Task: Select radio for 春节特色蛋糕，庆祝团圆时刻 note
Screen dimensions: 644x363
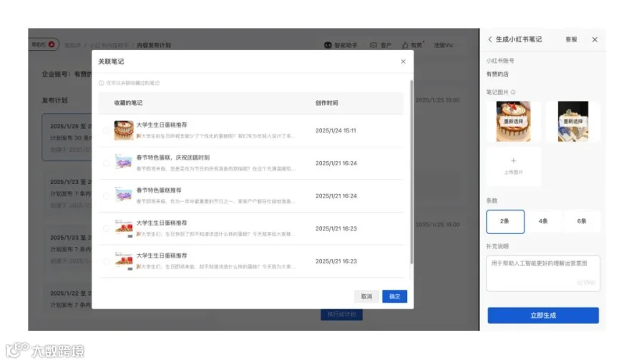Action: click(x=106, y=163)
